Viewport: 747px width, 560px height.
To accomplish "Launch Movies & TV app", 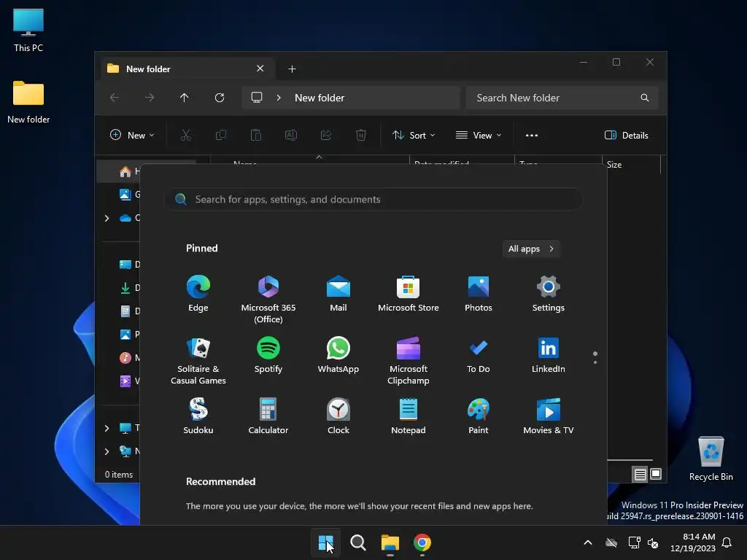I will [549, 416].
